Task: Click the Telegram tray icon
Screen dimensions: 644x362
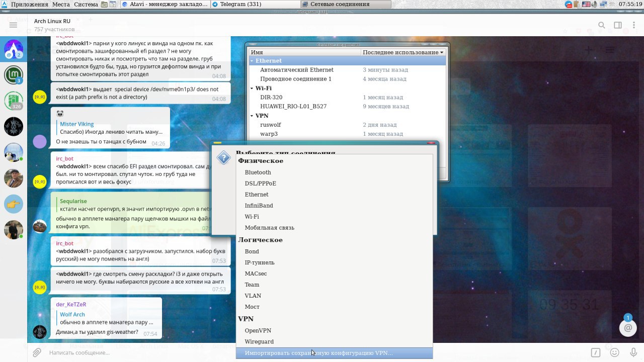Action: 569,4
